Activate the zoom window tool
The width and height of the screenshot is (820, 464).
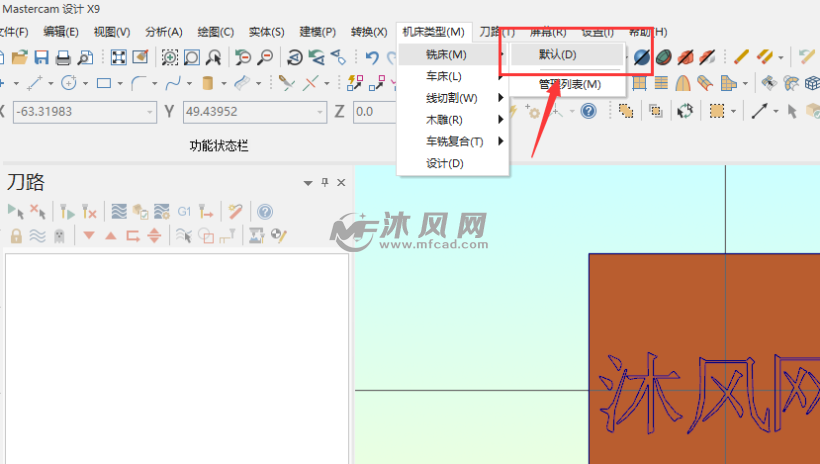point(191,57)
